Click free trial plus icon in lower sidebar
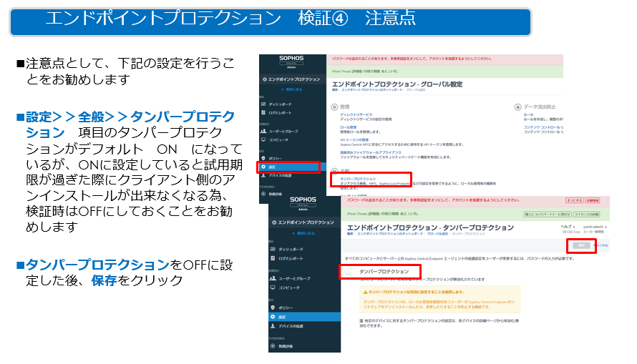 pyautogui.click(x=273, y=346)
